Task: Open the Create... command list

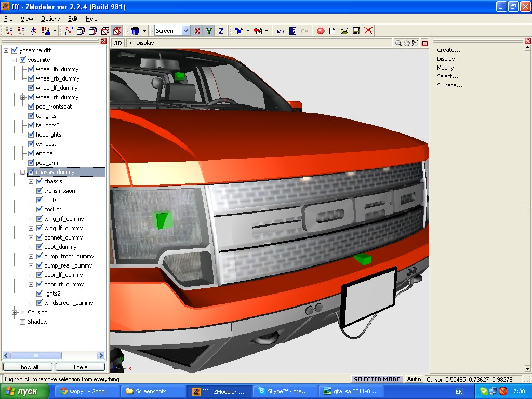Action: tap(448, 50)
